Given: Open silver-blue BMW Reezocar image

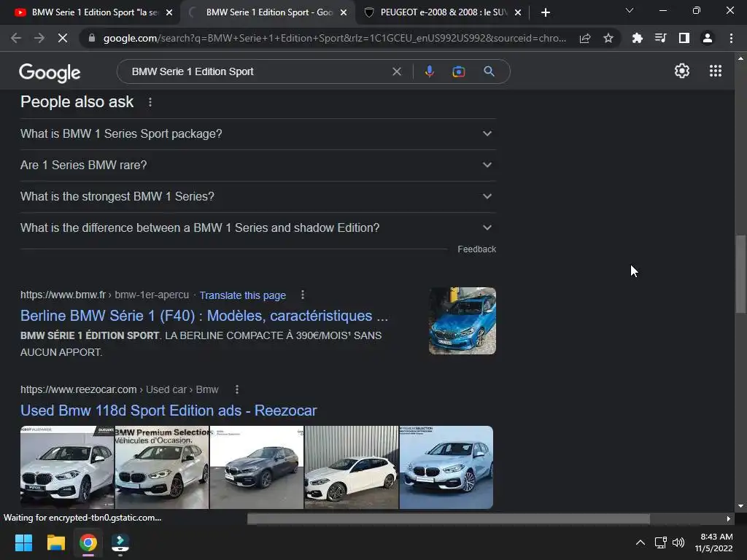Looking at the screenshot, I should click(446, 467).
